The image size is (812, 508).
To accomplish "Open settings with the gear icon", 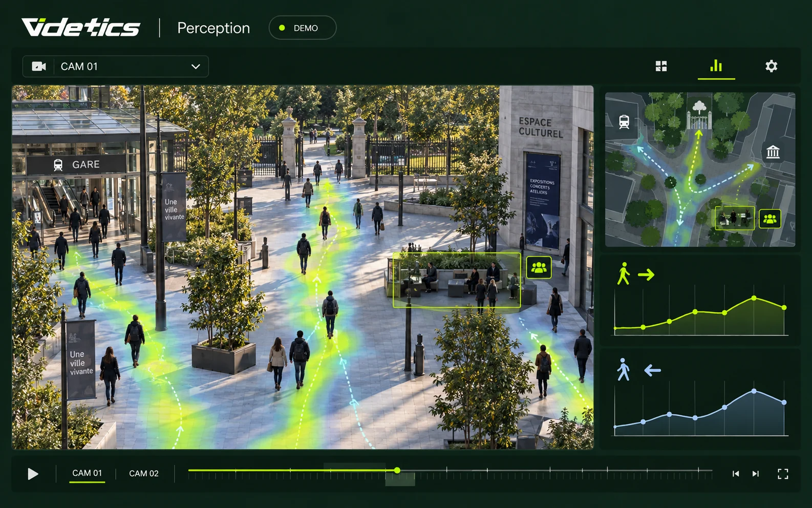I will click(x=771, y=66).
